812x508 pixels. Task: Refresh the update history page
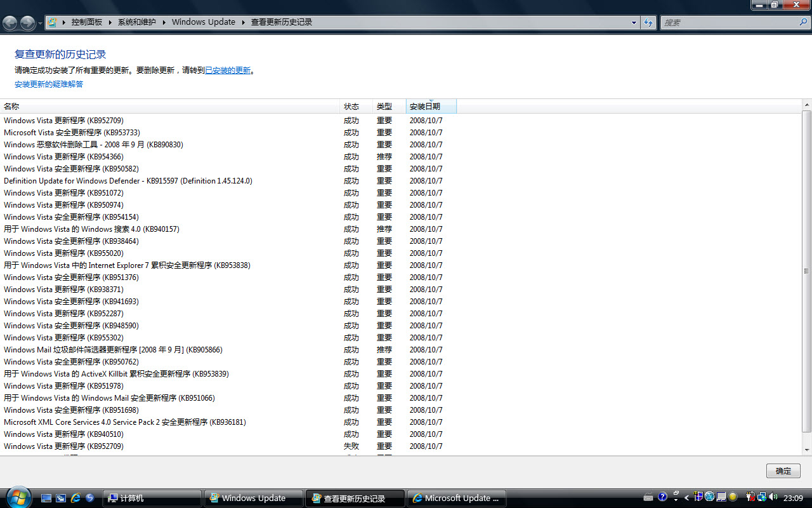[648, 23]
